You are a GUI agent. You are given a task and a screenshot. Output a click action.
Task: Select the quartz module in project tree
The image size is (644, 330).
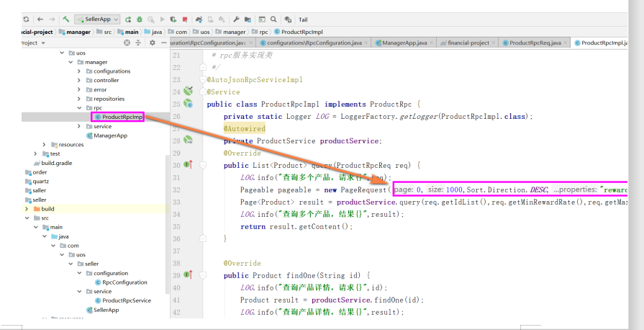[37, 182]
